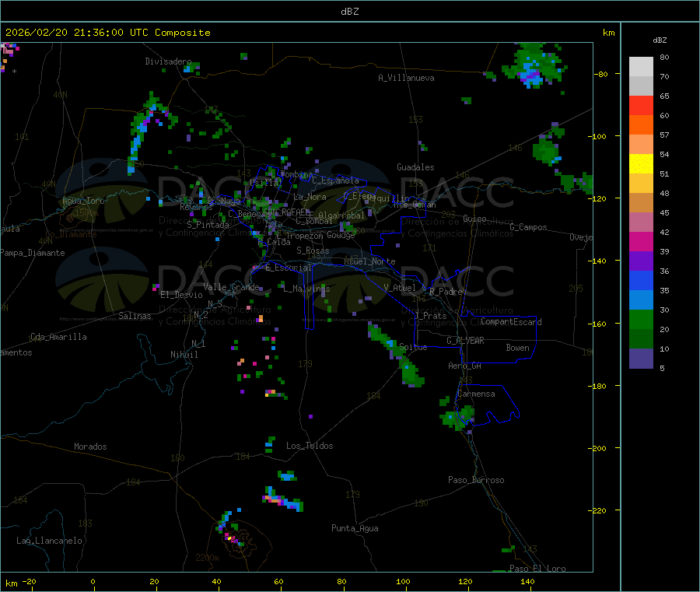Click the Carmensa map label
Screen dimensions: 700x592
[476, 394]
